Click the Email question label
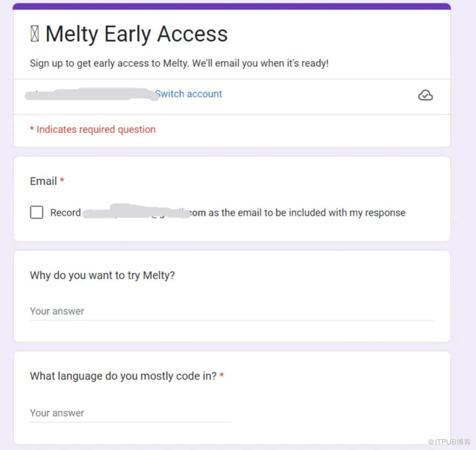476x450 pixels. (43, 181)
